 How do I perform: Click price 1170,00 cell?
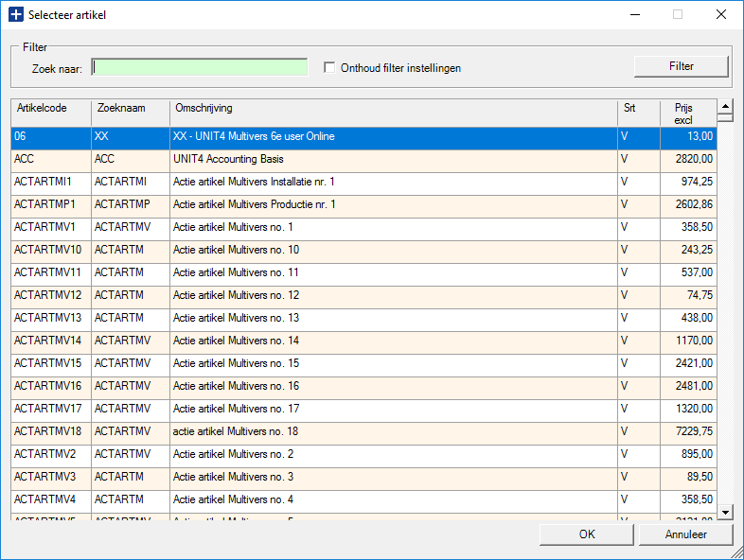[688, 341]
